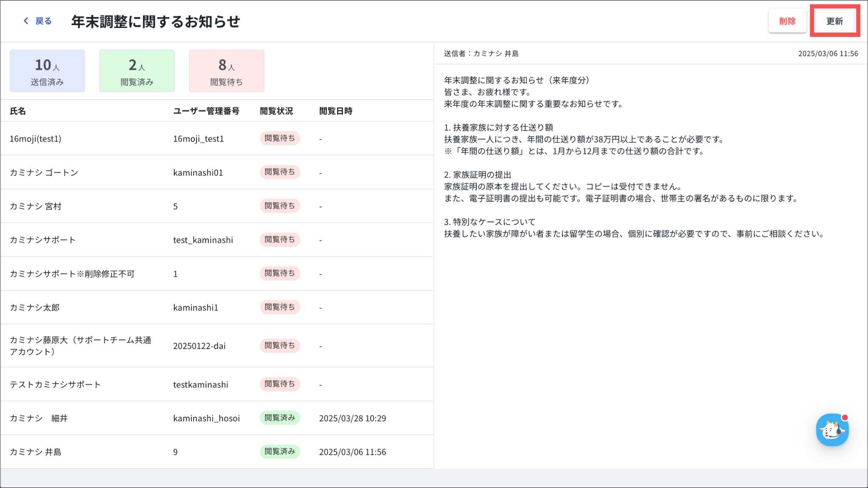Click the テストカミナシサポート name
This screenshot has height=488, width=868.
pyautogui.click(x=55, y=385)
